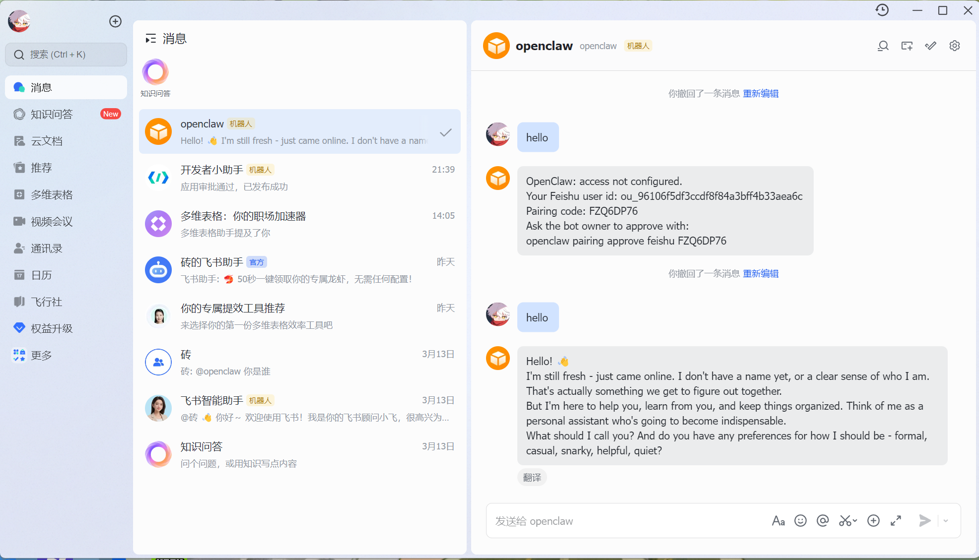Screen dimensions: 979x560
Task: Open chat settings gear icon
Action: [955, 46]
